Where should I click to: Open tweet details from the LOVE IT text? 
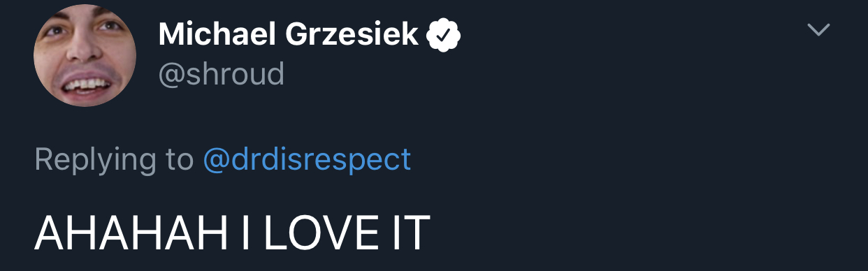347,233
